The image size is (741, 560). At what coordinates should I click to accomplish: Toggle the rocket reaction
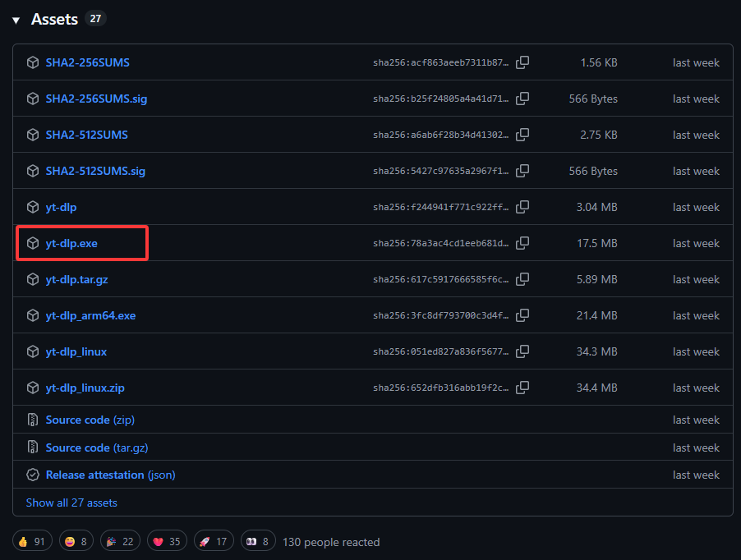(x=214, y=541)
